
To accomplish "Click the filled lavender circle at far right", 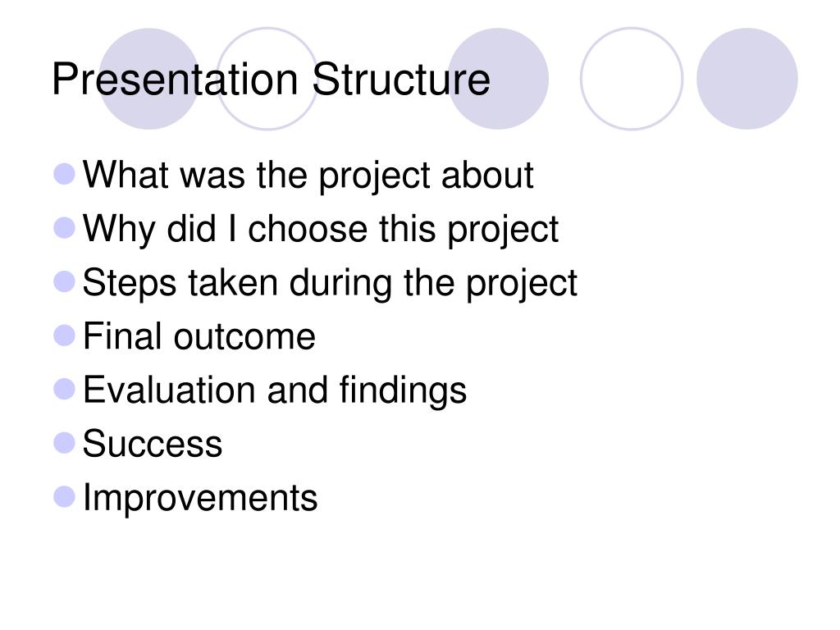I will click(746, 79).
